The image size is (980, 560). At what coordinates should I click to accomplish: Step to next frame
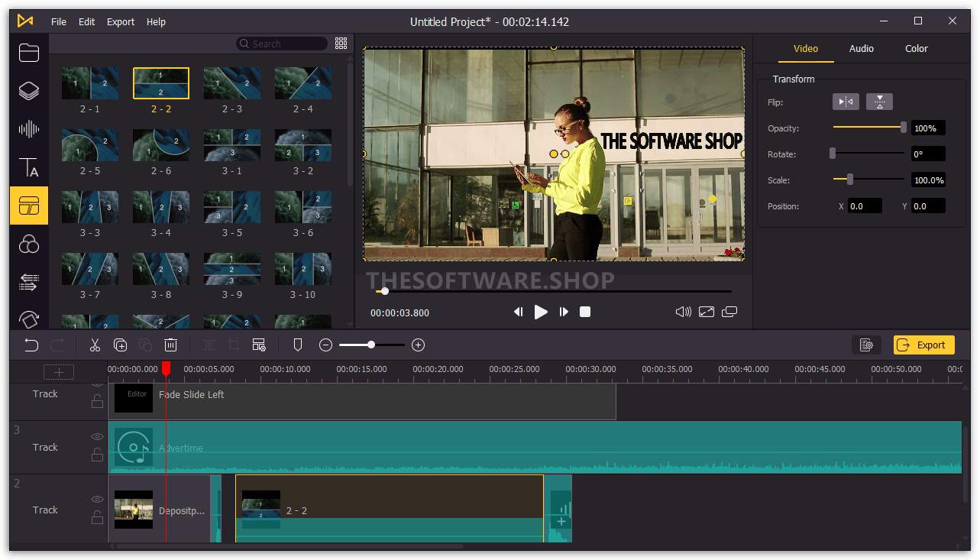click(x=564, y=312)
